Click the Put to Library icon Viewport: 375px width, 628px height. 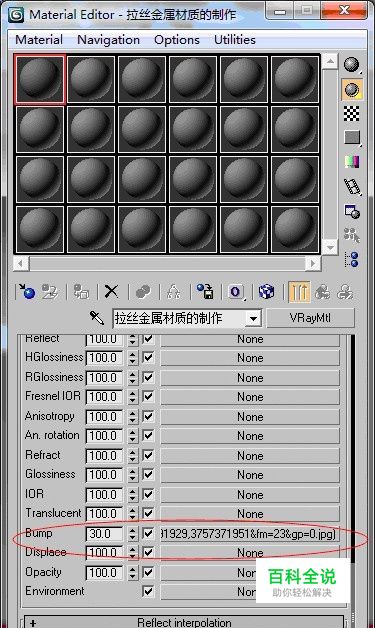pyautogui.click(x=205, y=292)
